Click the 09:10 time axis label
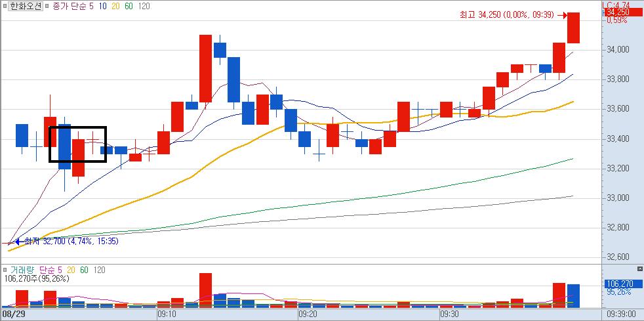Viewport: 644px width, 321px height. click(x=168, y=314)
